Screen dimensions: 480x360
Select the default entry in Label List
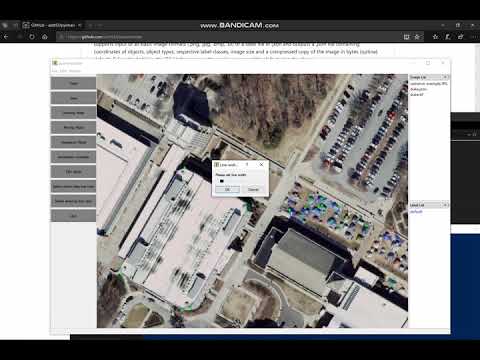416,212
